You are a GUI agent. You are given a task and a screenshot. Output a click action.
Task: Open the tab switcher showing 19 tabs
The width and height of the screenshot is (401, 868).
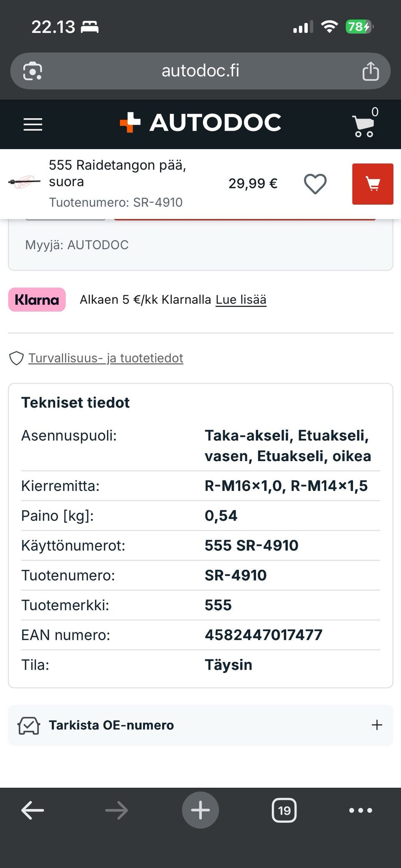[x=284, y=810]
